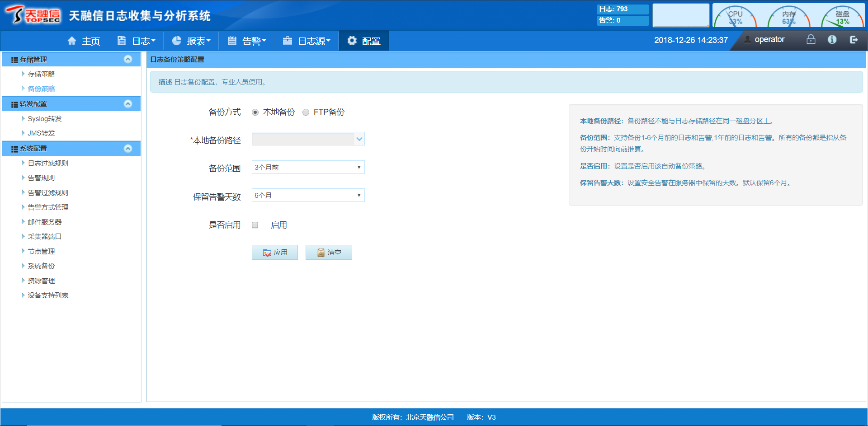This screenshot has height=426, width=868.
Task: Open the backup range dropdown showing 3 months
Action: [308, 168]
